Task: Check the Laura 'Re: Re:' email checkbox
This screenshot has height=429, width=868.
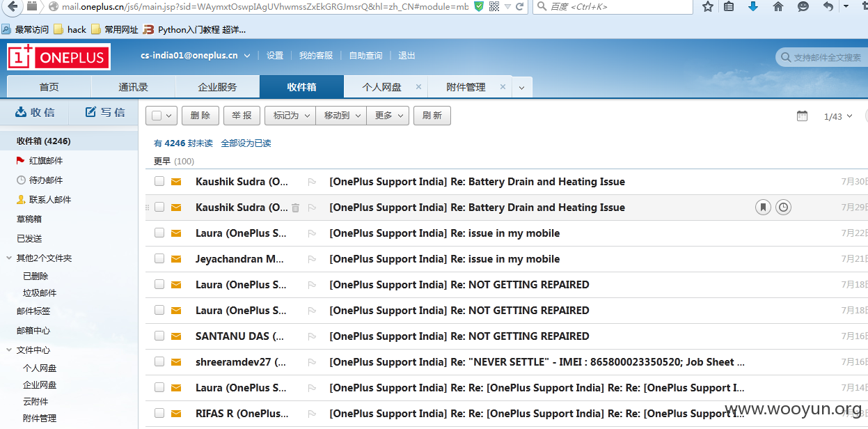Action: (159, 387)
